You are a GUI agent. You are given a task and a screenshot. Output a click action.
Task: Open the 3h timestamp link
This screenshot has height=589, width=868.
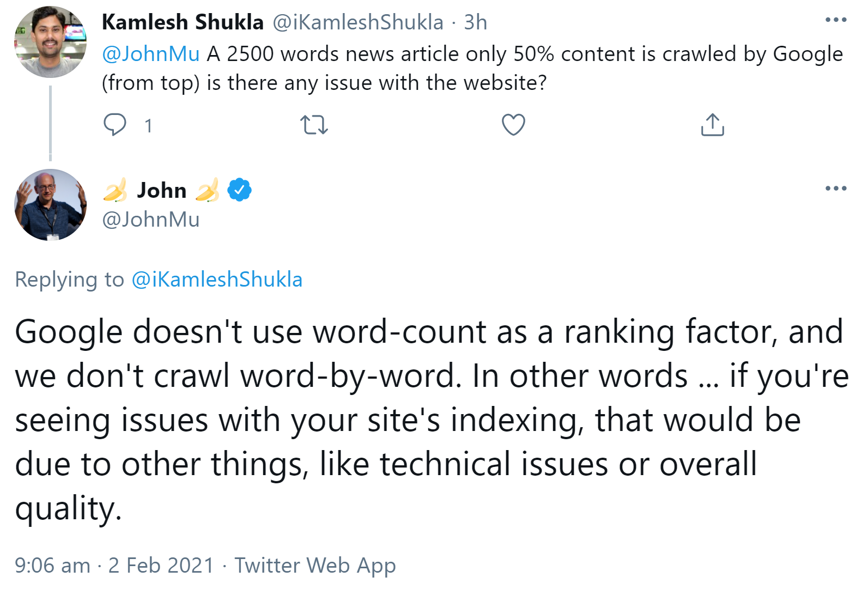[x=475, y=22]
